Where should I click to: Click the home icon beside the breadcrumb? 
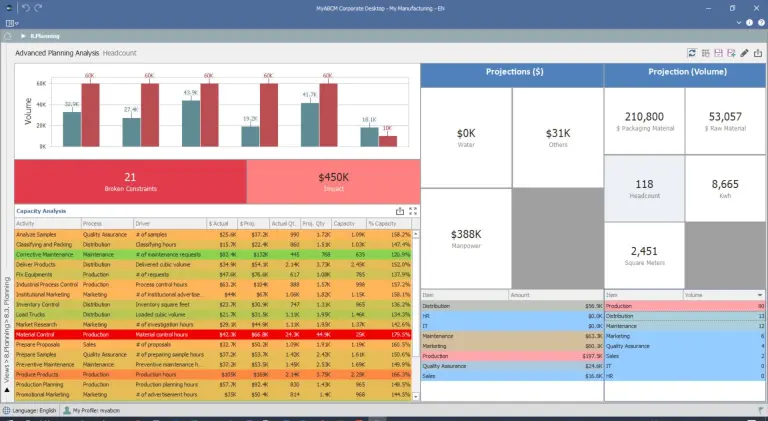(x=9, y=35)
